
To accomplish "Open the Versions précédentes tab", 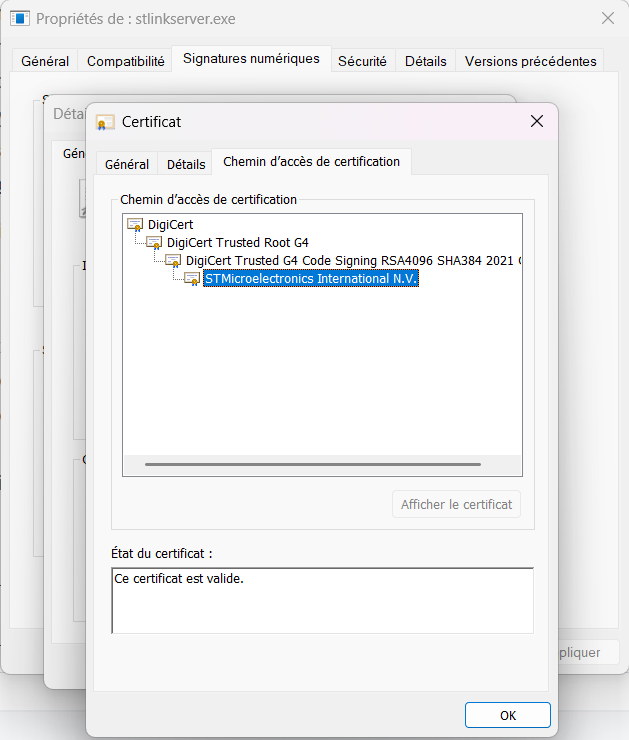I will point(530,61).
